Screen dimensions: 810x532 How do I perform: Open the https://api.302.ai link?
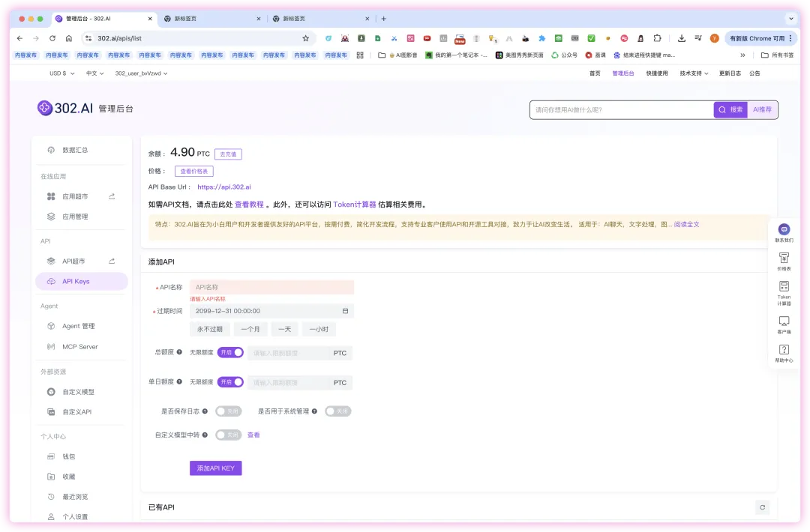(x=223, y=187)
